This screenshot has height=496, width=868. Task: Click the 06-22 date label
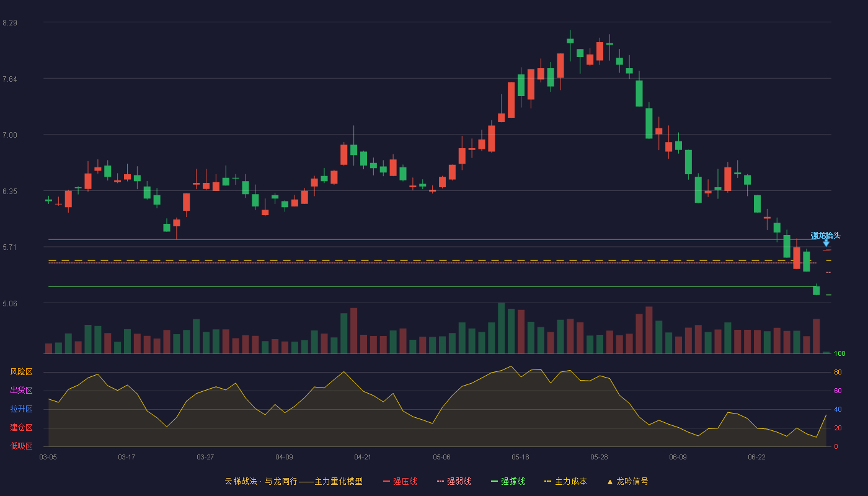[x=756, y=457]
